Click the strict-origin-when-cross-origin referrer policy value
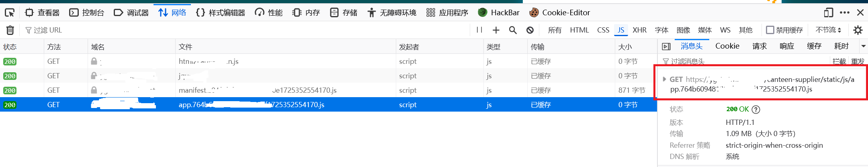 (x=774, y=145)
